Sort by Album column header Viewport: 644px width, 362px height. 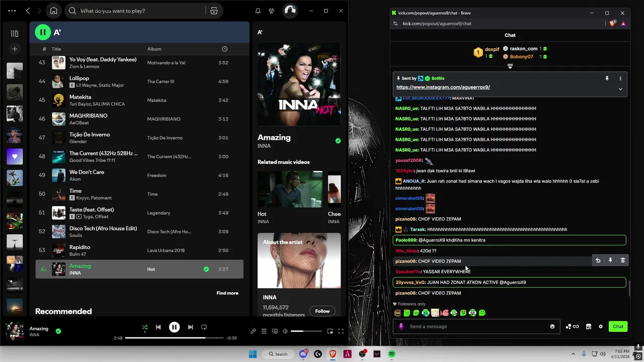pyautogui.click(x=154, y=49)
